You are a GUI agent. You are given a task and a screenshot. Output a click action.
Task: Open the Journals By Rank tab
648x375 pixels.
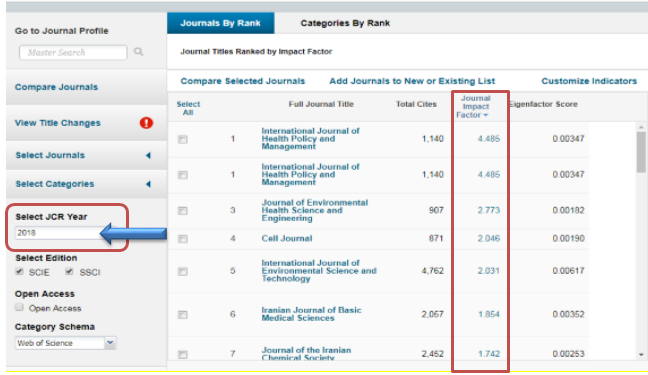[221, 23]
